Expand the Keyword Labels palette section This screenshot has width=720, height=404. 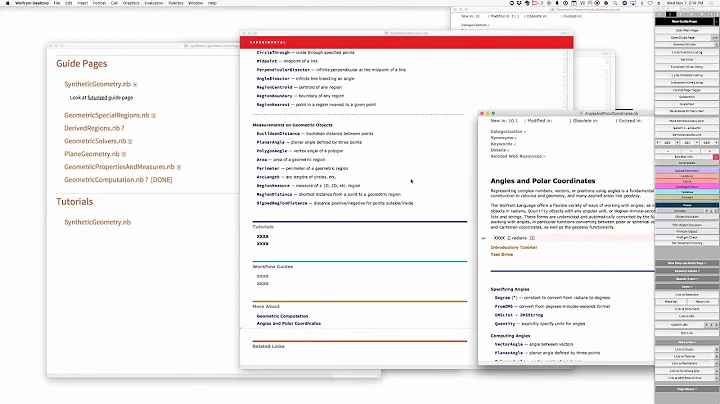[x=686, y=271]
